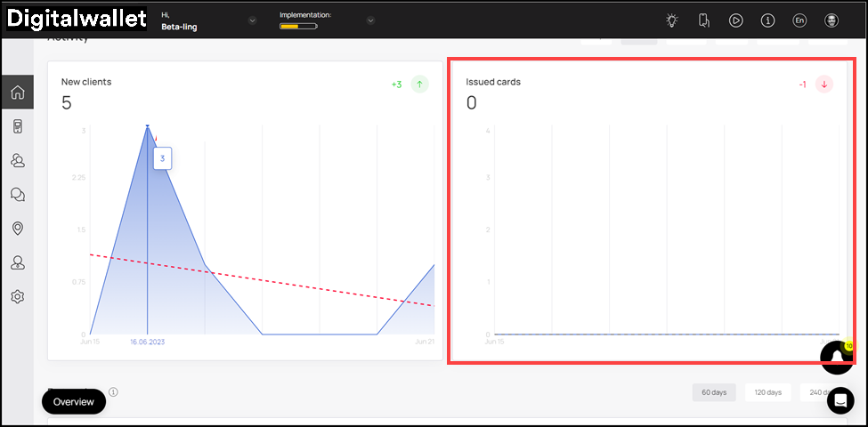
Task: Open the locations pin icon in sidebar
Action: pyautogui.click(x=17, y=229)
